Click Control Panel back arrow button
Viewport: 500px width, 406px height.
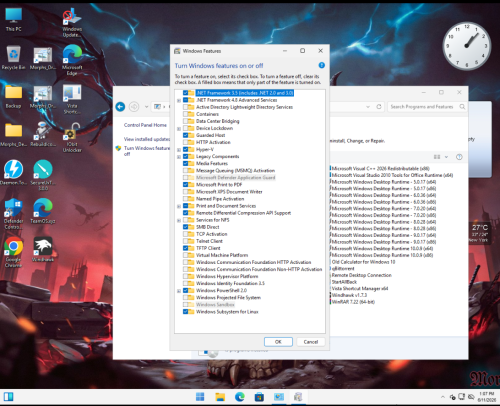(x=120, y=107)
